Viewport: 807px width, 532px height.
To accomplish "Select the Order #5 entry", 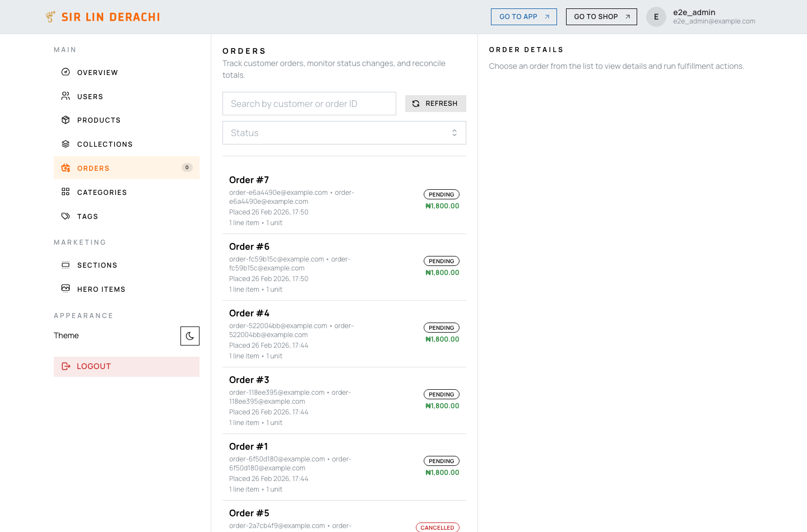I will point(344,516).
